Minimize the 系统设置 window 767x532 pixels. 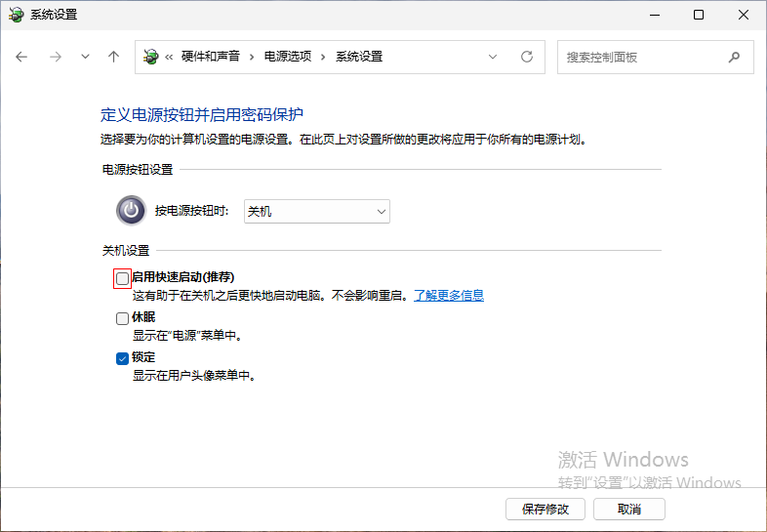655,15
